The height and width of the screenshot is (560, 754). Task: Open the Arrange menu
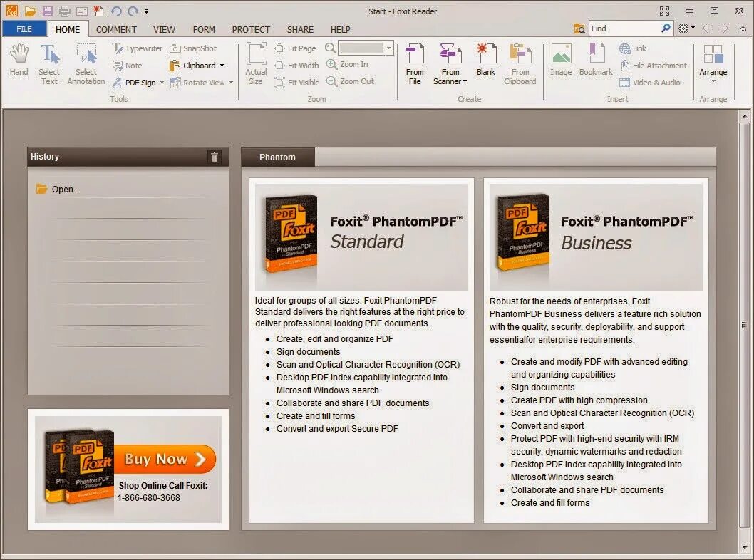pos(713,63)
